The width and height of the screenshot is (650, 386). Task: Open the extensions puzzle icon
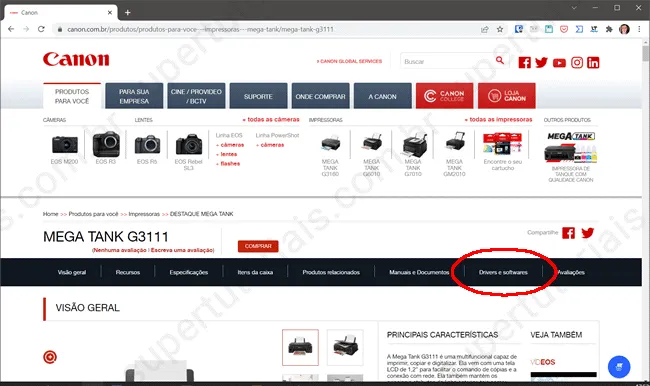click(609, 29)
